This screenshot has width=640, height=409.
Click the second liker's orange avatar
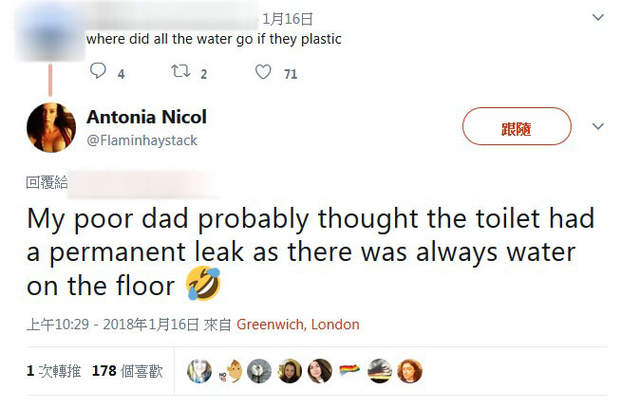click(230, 371)
